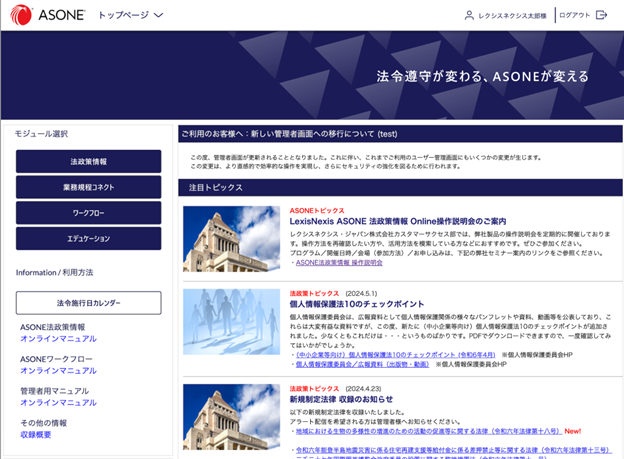Click the ASONEトピックス red label
The image size is (624, 459).
[317, 211]
